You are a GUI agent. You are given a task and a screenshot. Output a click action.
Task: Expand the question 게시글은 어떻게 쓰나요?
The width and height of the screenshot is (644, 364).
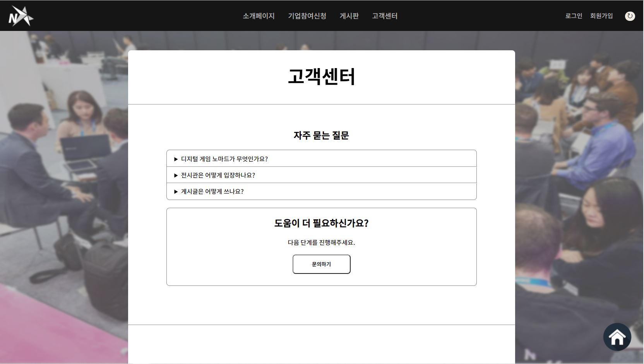(321, 191)
